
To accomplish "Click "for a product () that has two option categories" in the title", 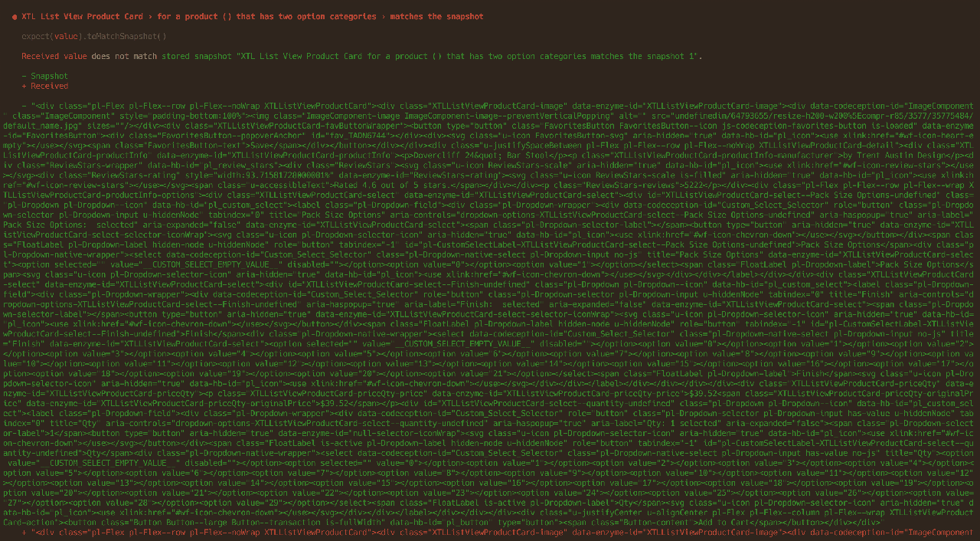I will click(266, 16).
